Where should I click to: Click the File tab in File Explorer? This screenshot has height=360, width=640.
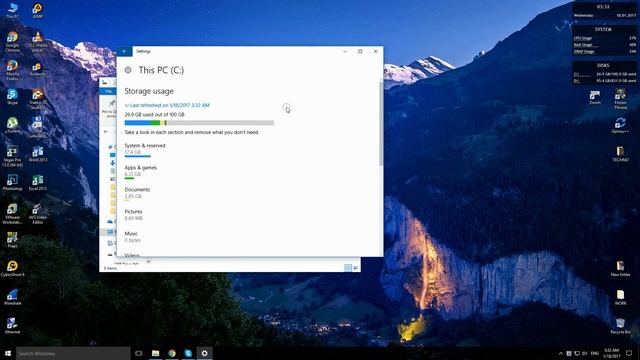pos(108,91)
